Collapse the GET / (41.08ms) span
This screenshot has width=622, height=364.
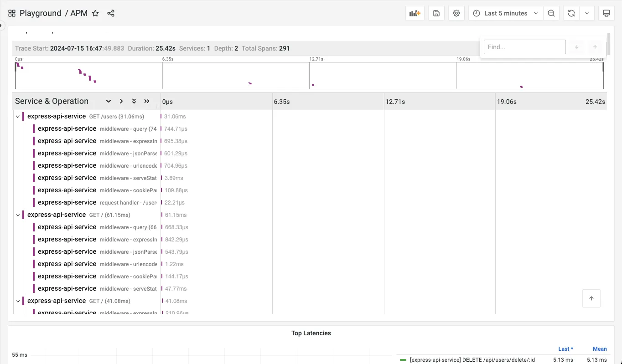click(x=18, y=301)
